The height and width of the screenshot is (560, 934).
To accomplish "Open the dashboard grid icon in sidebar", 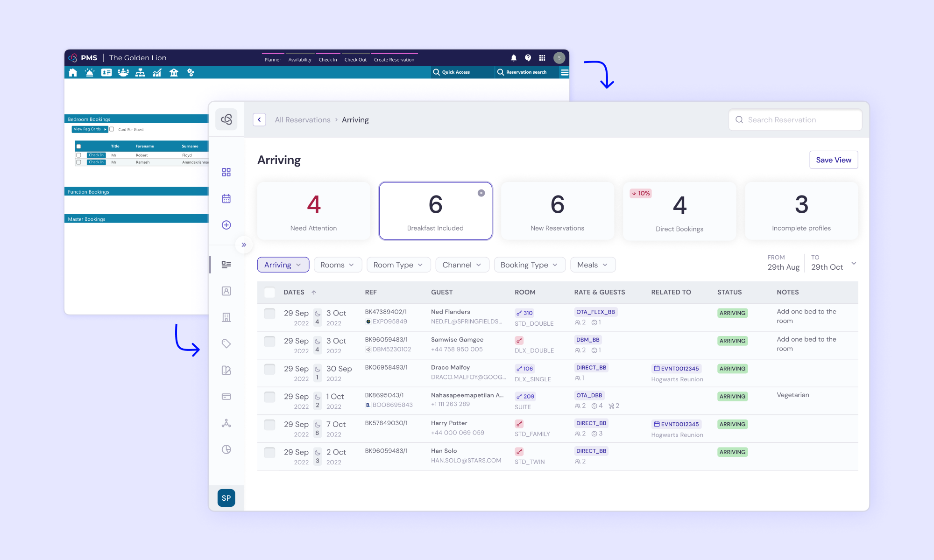I will tap(226, 172).
